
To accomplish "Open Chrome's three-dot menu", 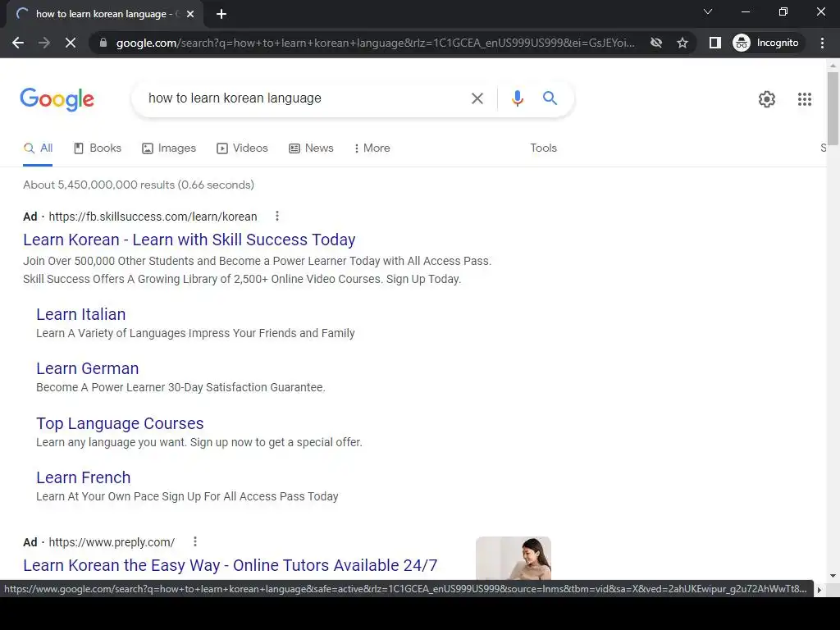I will pos(822,43).
